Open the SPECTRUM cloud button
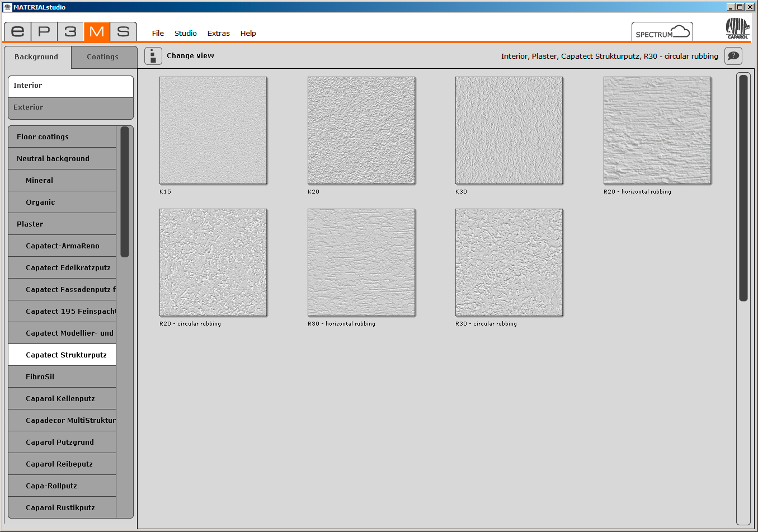The image size is (758, 532). (662, 31)
